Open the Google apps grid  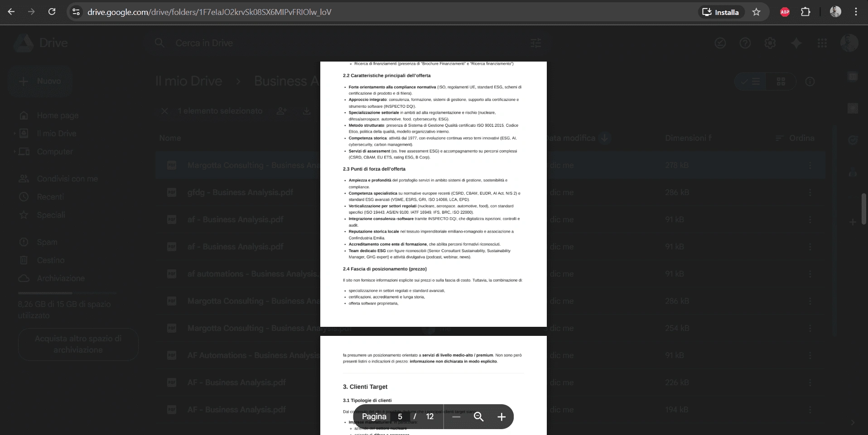point(822,43)
